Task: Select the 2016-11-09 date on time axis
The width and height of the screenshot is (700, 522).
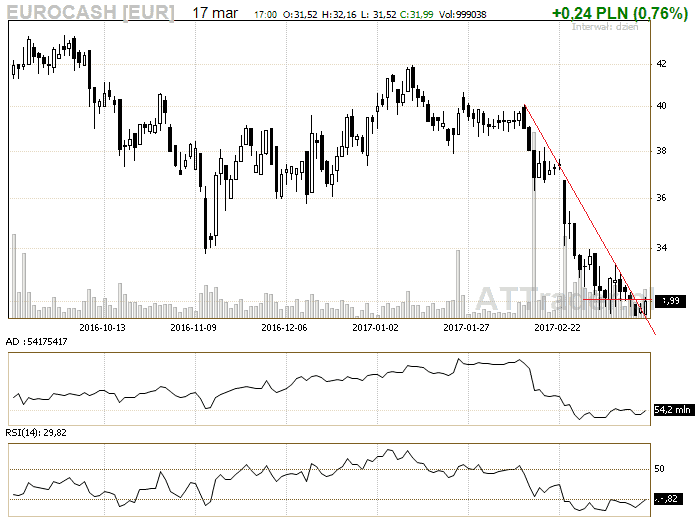Action: click(x=194, y=326)
